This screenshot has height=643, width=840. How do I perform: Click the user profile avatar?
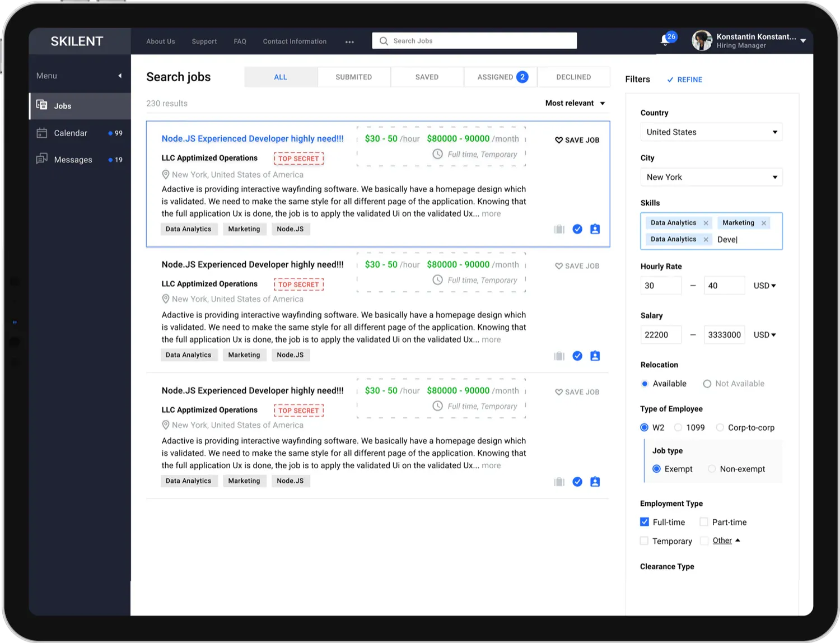pos(702,40)
